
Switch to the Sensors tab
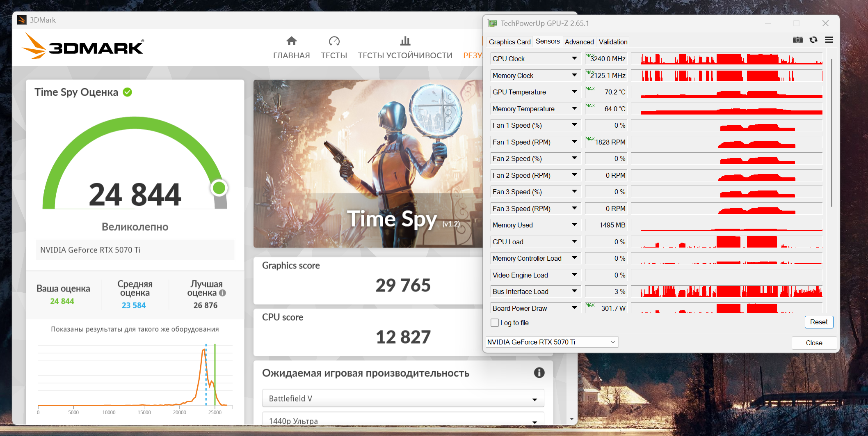[548, 41]
